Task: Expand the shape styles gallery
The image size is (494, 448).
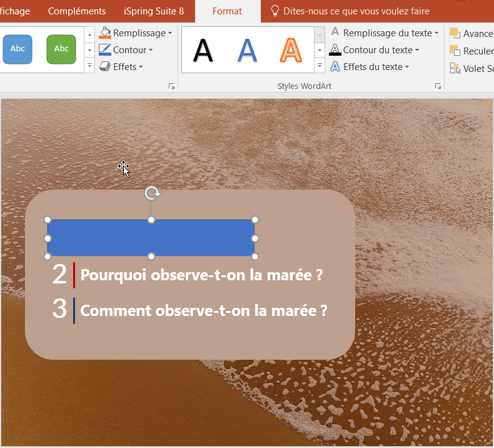Action: 89,65
